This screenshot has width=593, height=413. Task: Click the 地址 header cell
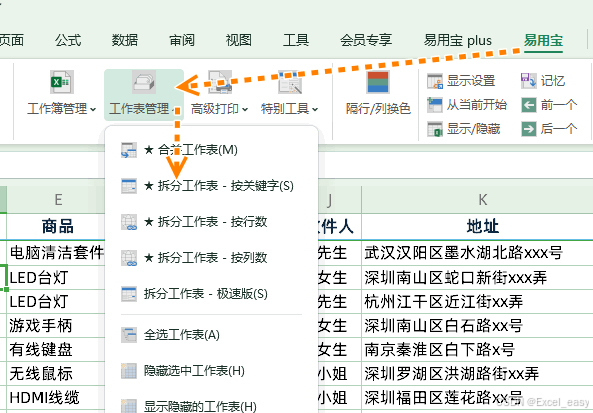point(478,227)
